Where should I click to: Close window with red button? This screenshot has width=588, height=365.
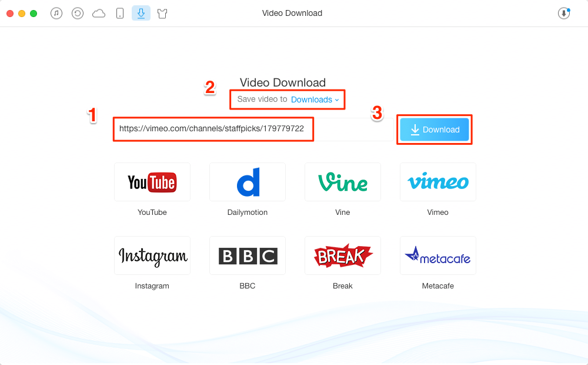(x=10, y=14)
